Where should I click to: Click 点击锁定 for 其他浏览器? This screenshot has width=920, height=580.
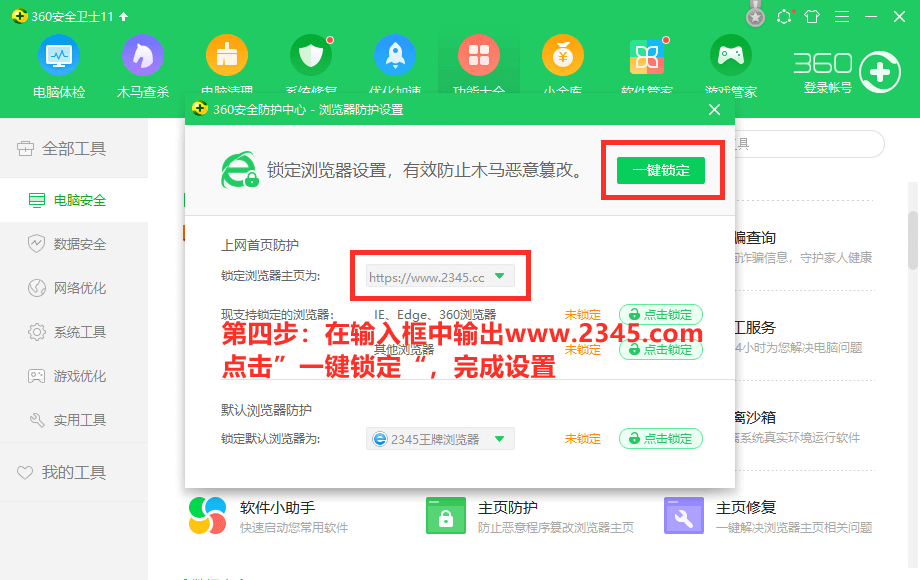tap(661, 350)
